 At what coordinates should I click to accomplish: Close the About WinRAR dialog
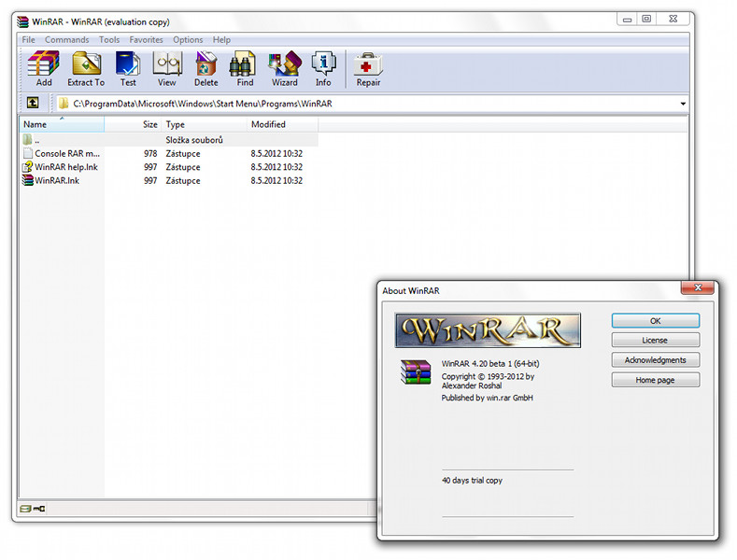698,287
